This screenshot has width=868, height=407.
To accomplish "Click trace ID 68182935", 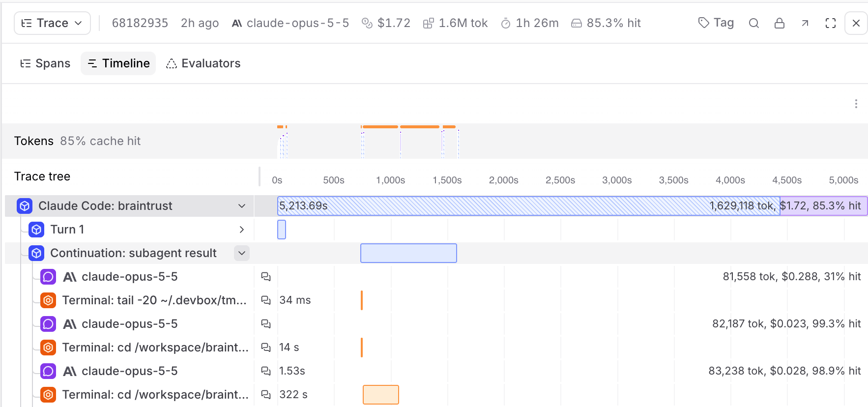I will click(140, 23).
